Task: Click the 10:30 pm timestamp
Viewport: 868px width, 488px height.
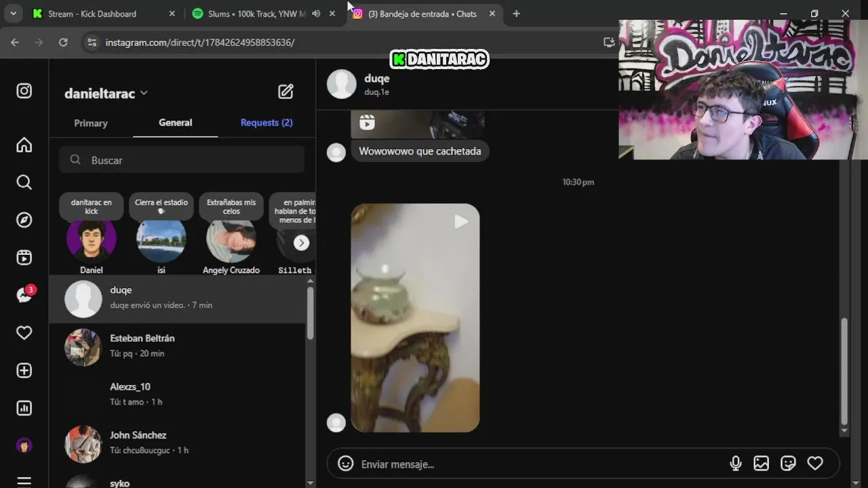Action: [x=578, y=182]
